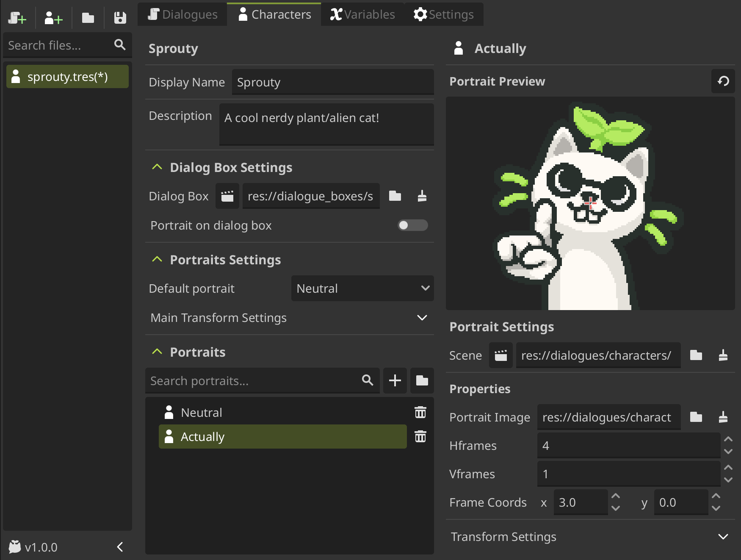This screenshot has height=560, width=741.
Task: Collapse the Dialog Box Settings section
Action: 157,167
